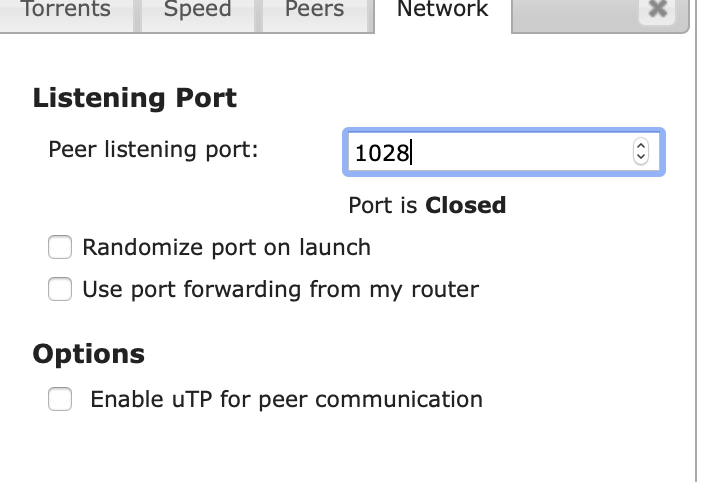Select the Network tab

pyautogui.click(x=442, y=10)
